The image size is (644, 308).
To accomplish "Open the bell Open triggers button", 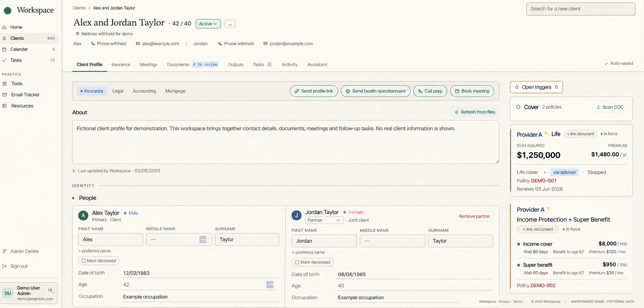I will (536, 87).
